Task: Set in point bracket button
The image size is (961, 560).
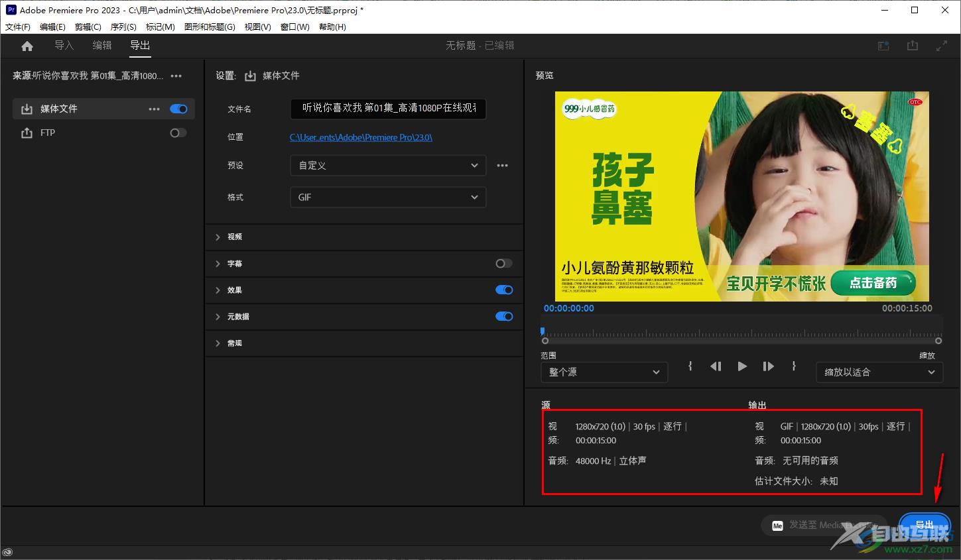Action: (x=690, y=366)
